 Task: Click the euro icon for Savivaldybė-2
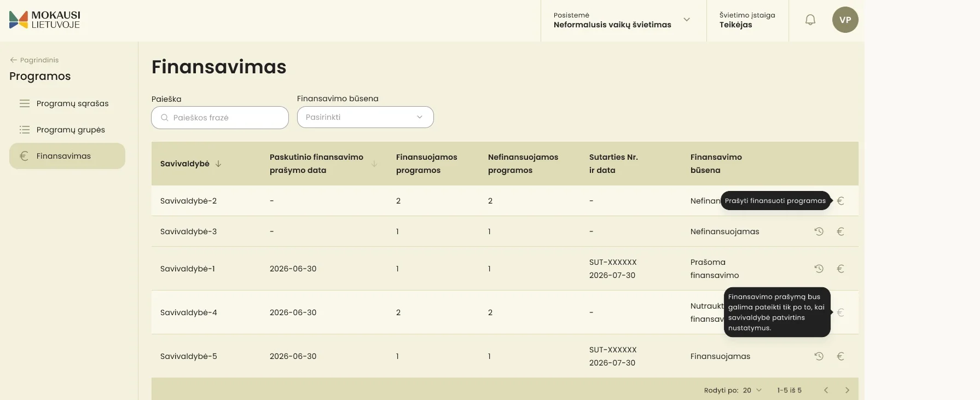pyautogui.click(x=840, y=201)
